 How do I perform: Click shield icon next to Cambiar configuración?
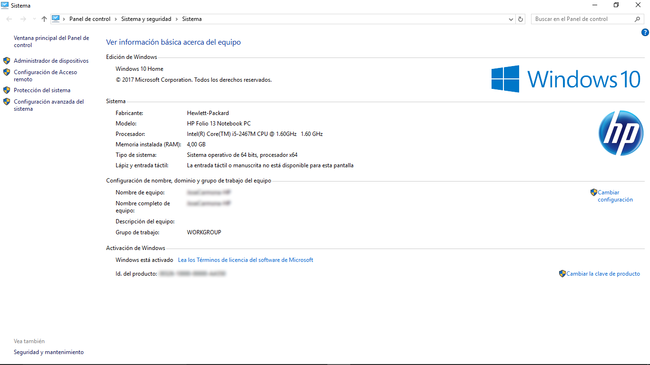click(594, 192)
